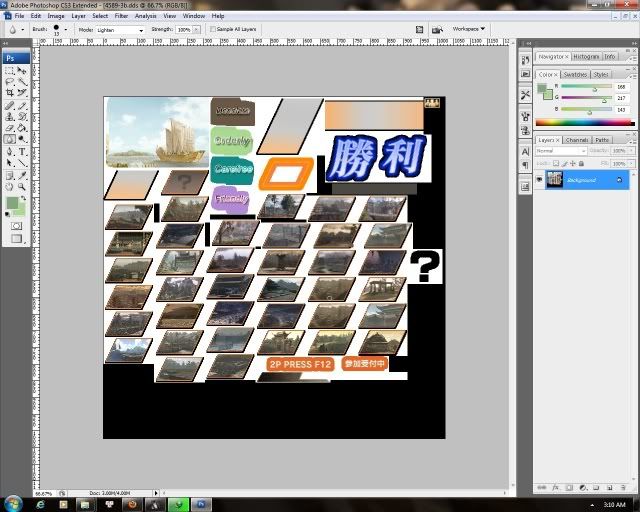Switch to the Swatches tab

point(575,74)
